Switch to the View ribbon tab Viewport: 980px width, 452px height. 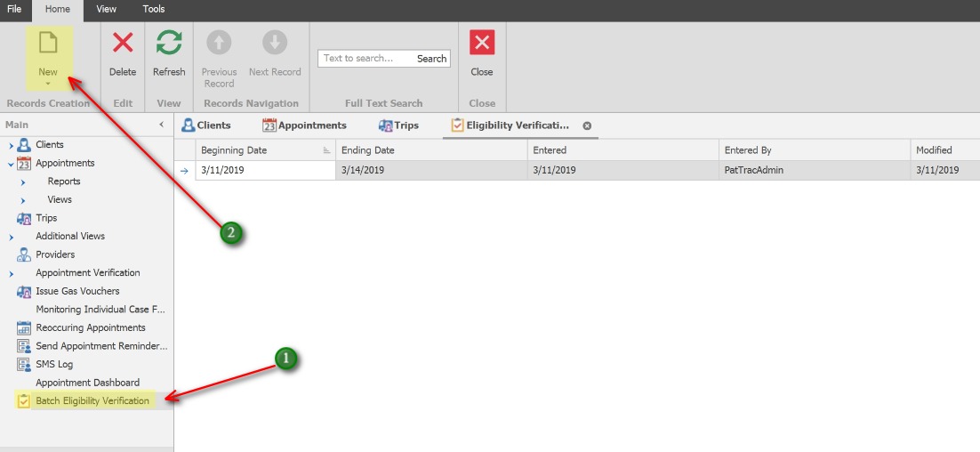click(106, 9)
